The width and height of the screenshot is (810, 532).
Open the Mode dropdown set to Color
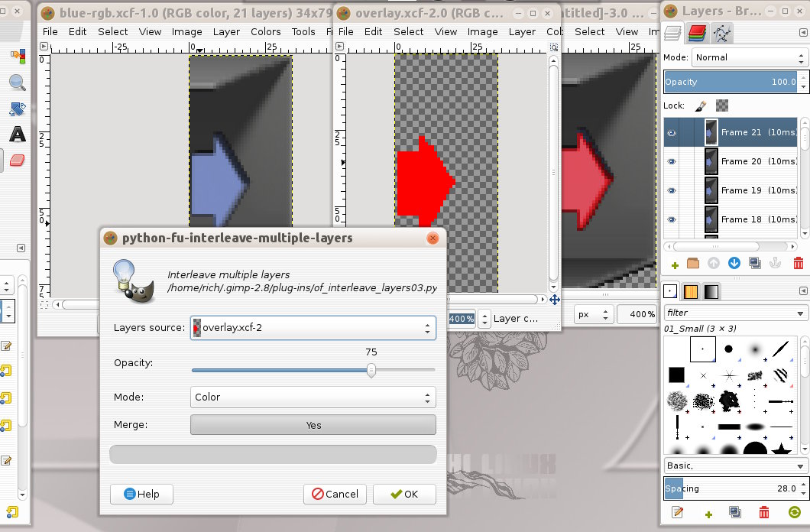(313, 397)
